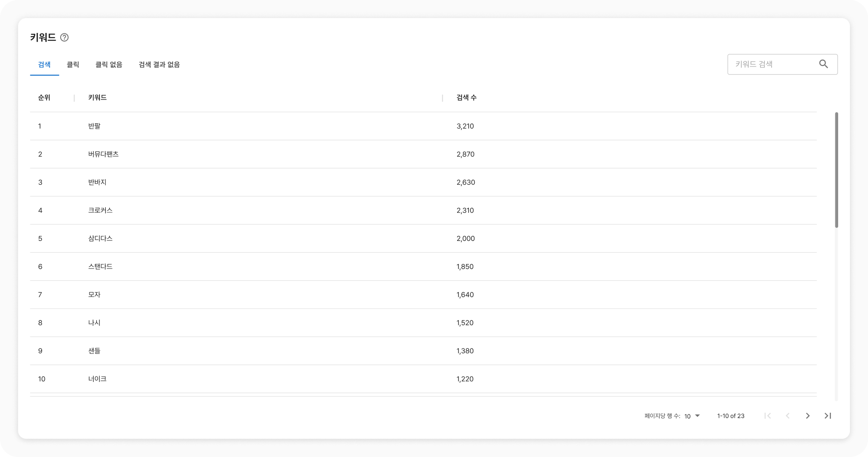The height and width of the screenshot is (457, 868).
Task: Switch to the 클릭 tab
Action: (73, 65)
